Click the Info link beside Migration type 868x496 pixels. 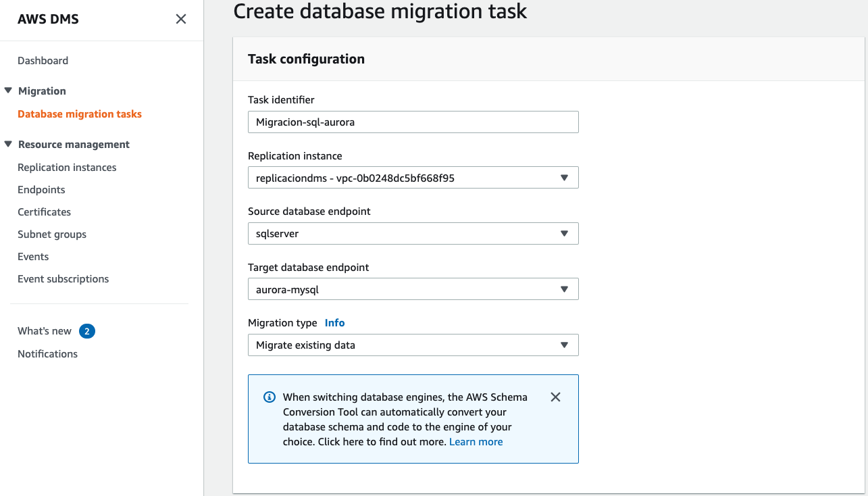pos(334,323)
